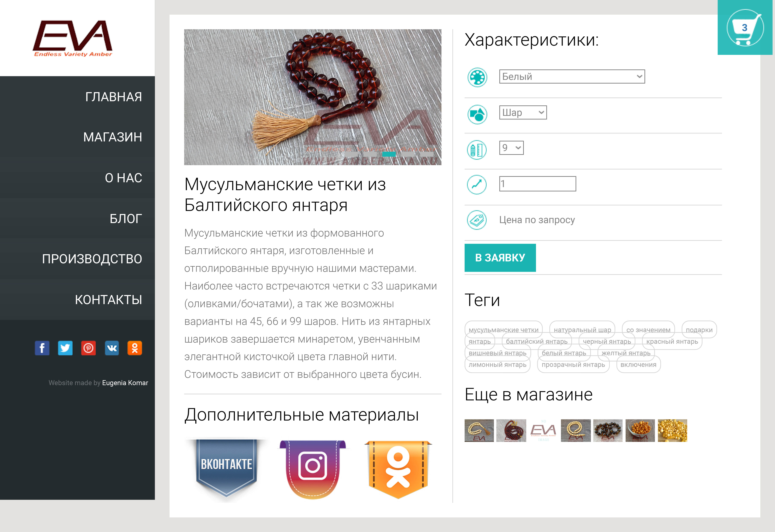Screen dimensions: 775x532
Task: Click the quantity input field with 1
Action: click(537, 184)
